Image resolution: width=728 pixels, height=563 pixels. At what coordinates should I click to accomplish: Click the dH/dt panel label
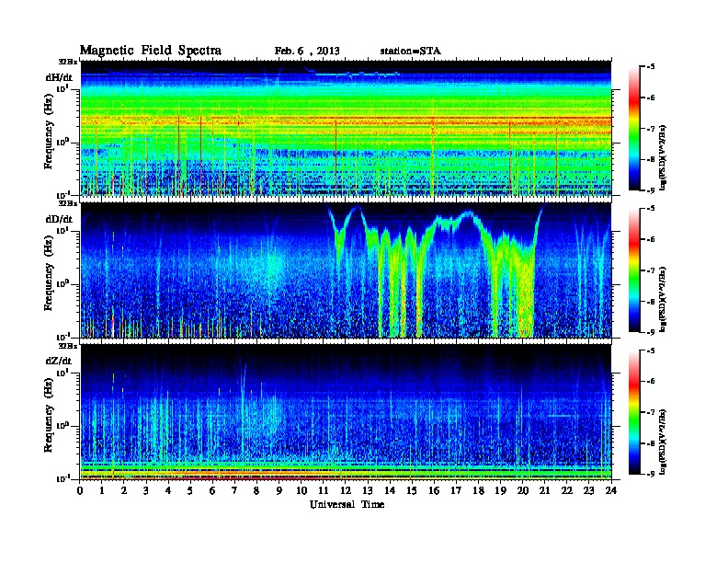[x=59, y=77]
